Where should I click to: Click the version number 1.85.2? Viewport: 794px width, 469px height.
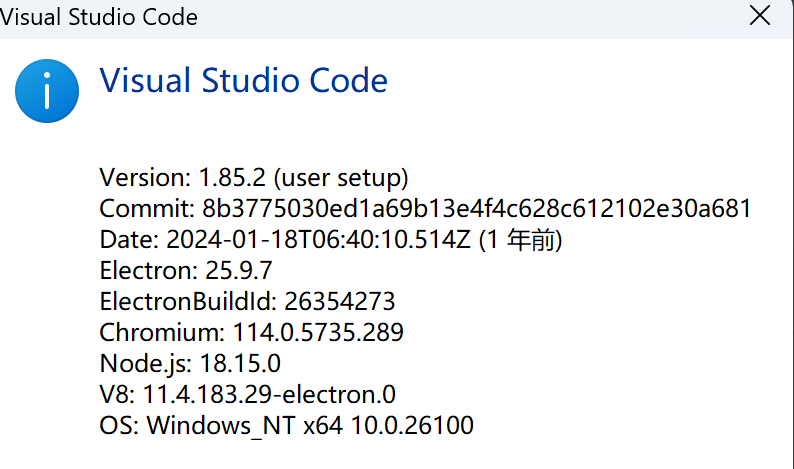pos(231,178)
